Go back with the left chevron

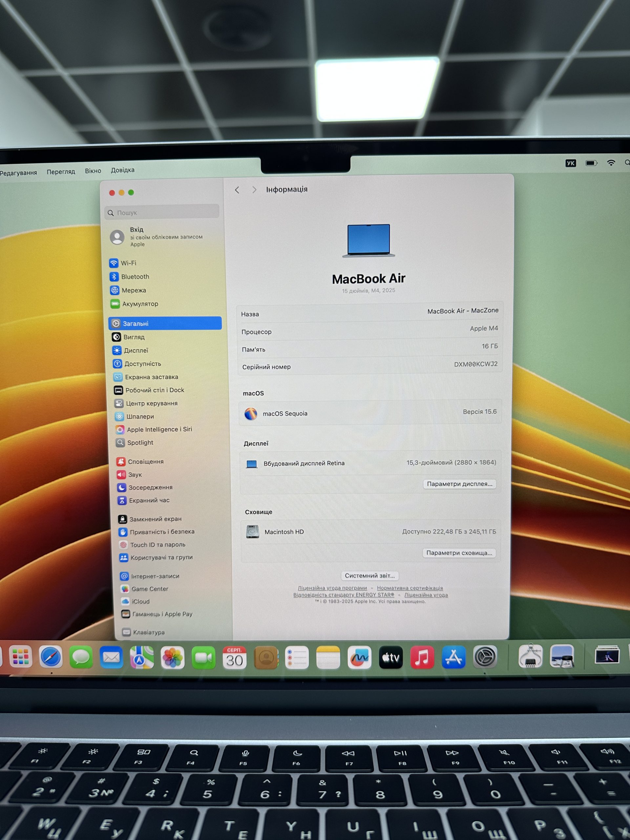[237, 190]
